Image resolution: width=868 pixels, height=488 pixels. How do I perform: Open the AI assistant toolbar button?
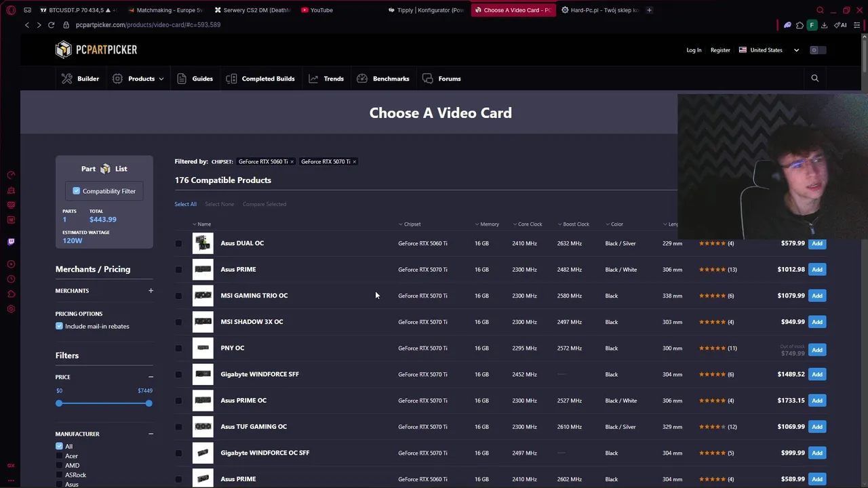841,25
